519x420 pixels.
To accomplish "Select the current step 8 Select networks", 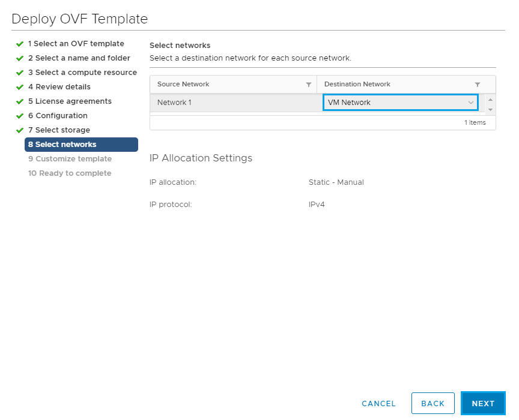I will click(x=81, y=145).
